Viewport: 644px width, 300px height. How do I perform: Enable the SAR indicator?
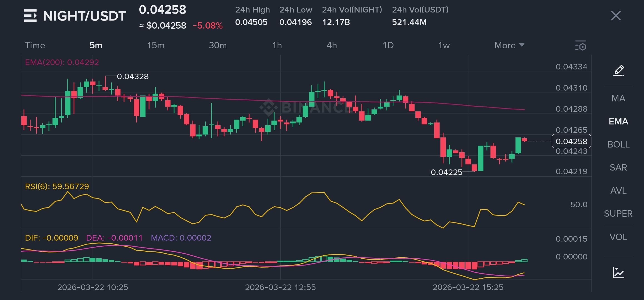point(618,167)
